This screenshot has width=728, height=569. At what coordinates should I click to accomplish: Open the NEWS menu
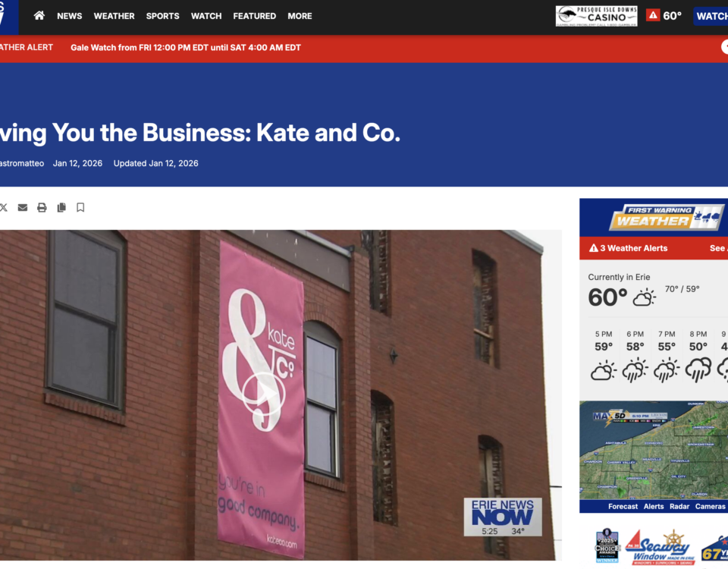[x=70, y=16]
